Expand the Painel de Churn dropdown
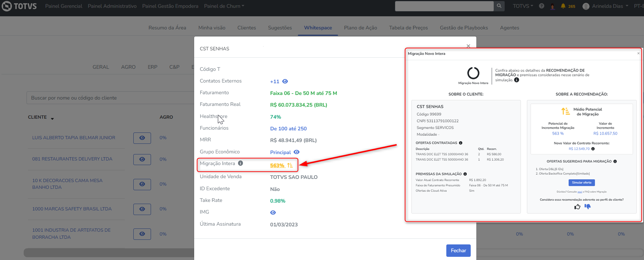 (224, 6)
